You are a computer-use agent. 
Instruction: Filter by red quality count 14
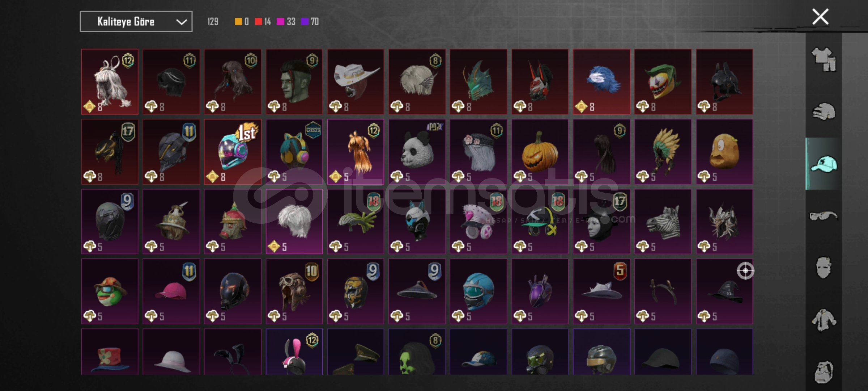point(263,22)
